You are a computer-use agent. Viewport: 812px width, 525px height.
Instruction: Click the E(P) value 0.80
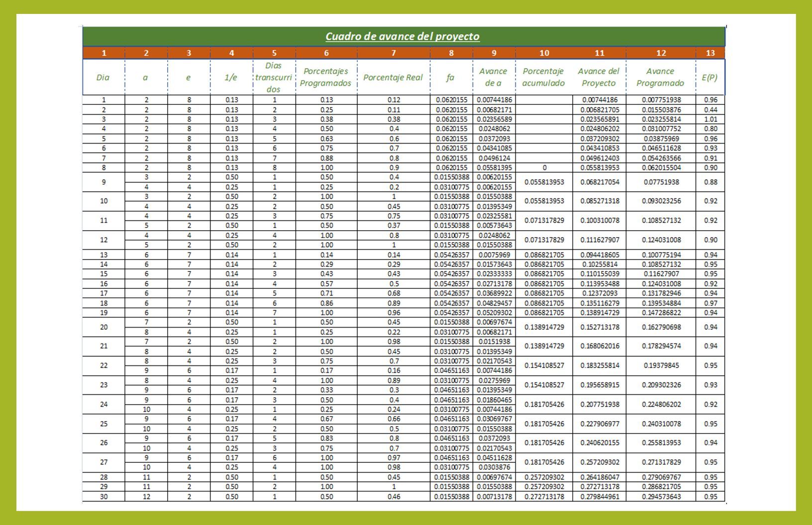pos(710,129)
